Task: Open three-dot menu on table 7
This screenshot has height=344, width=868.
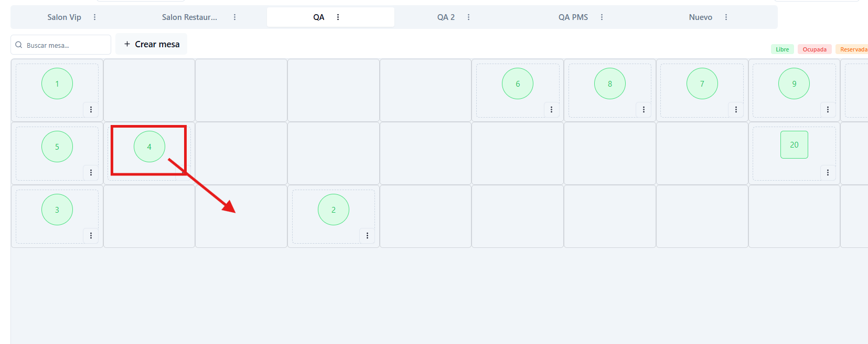Action: [x=736, y=109]
